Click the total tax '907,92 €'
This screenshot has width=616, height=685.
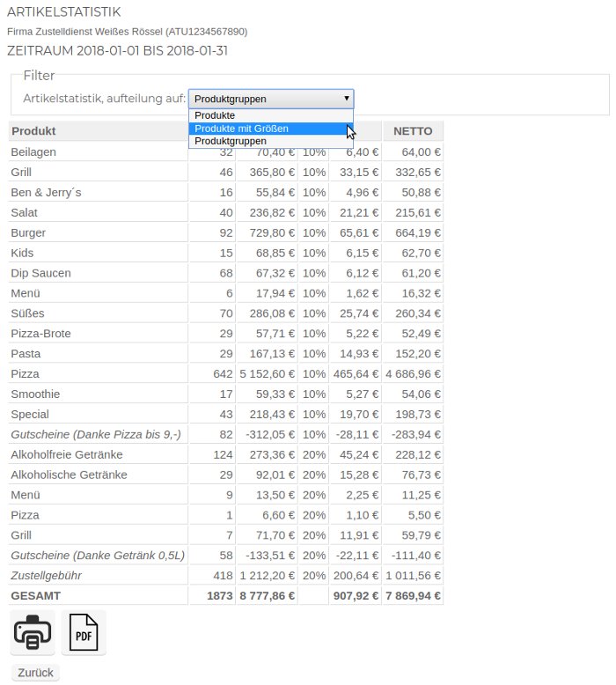tap(356, 596)
